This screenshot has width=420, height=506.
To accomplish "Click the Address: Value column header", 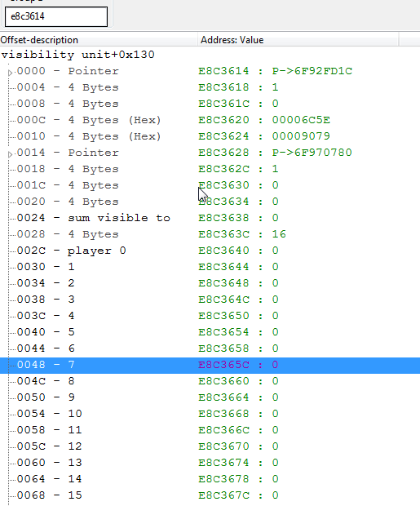I will click(298, 40).
